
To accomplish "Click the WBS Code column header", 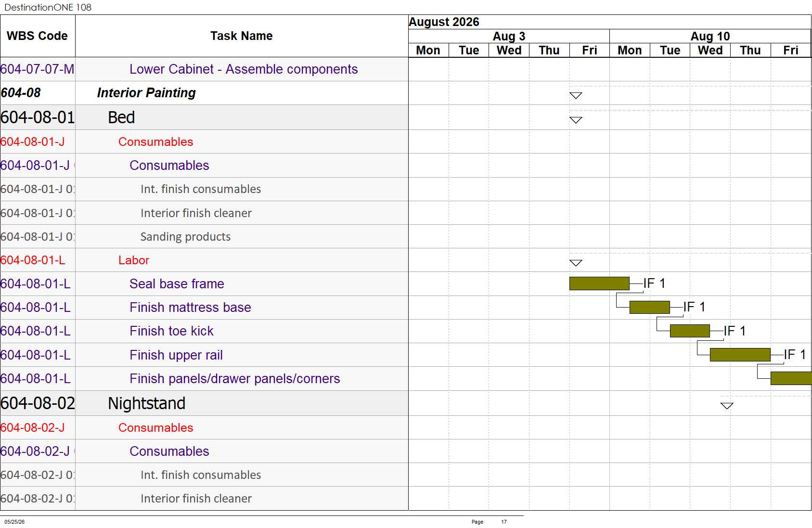I will 38,36.
